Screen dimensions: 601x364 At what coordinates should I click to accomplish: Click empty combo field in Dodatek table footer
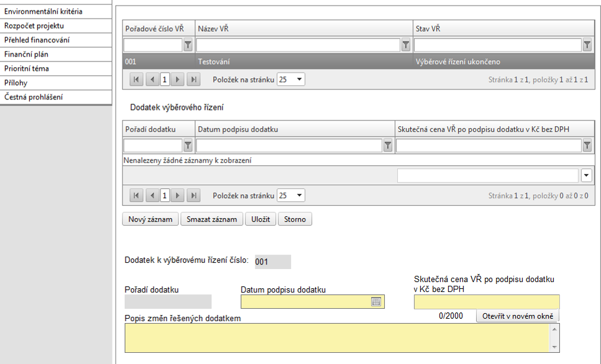pyautogui.click(x=488, y=176)
